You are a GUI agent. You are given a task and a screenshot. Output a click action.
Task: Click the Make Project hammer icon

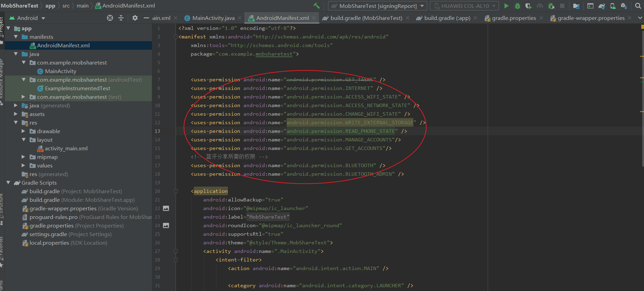[x=317, y=6]
